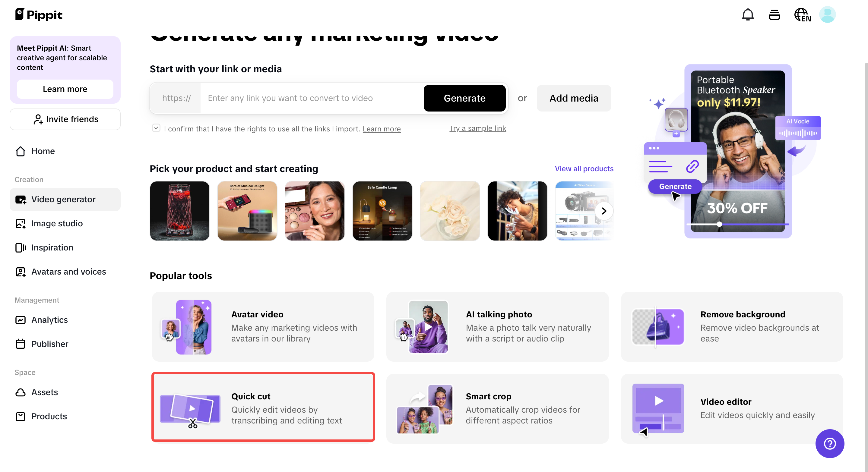Click the help question mark button
The image size is (868, 472).
coord(830,443)
